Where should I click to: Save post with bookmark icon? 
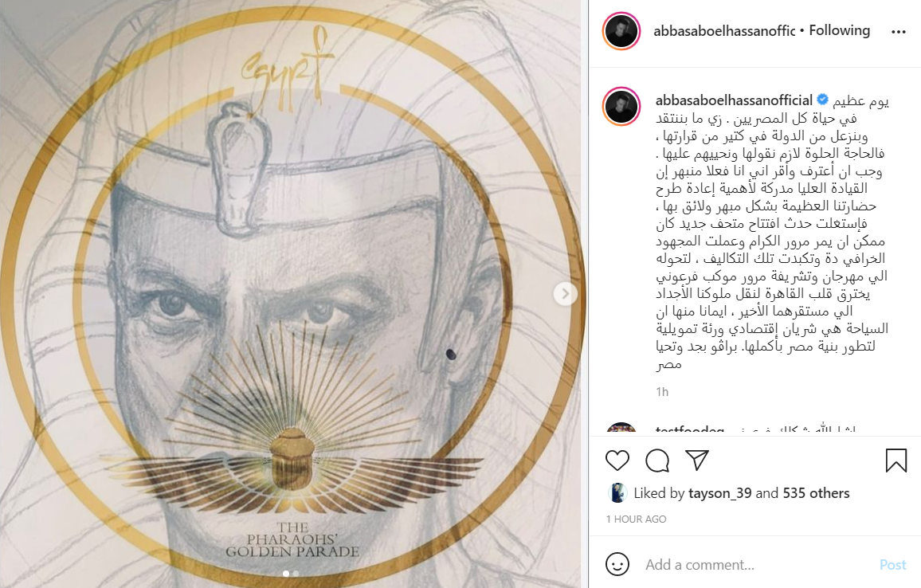tap(896, 461)
